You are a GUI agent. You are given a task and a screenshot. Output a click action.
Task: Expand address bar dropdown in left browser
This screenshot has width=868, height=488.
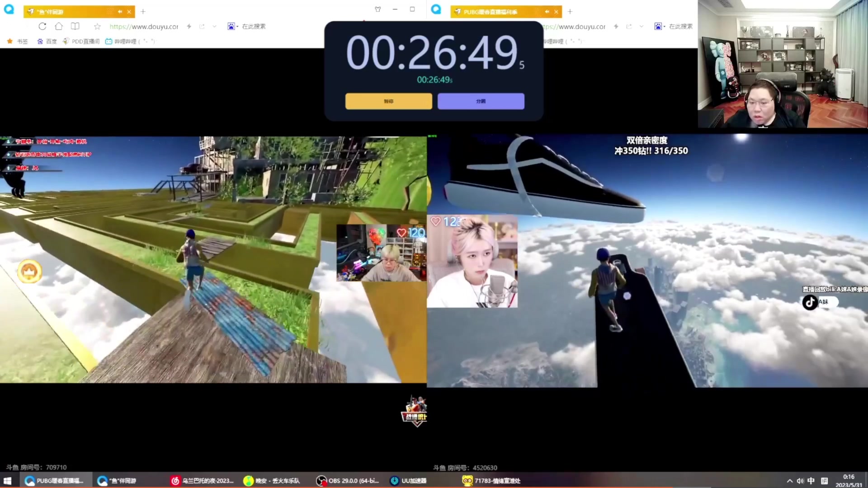[214, 27]
